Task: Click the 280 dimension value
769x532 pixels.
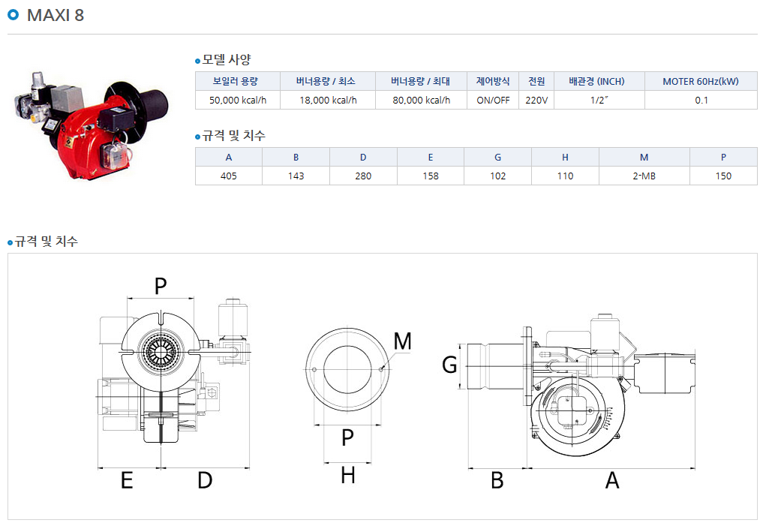Action: click(x=363, y=176)
